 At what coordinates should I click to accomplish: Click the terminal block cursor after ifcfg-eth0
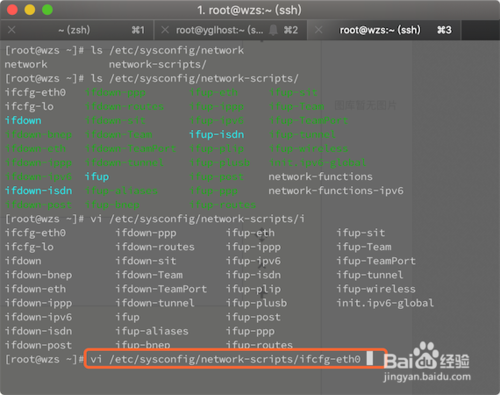(370, 358)
